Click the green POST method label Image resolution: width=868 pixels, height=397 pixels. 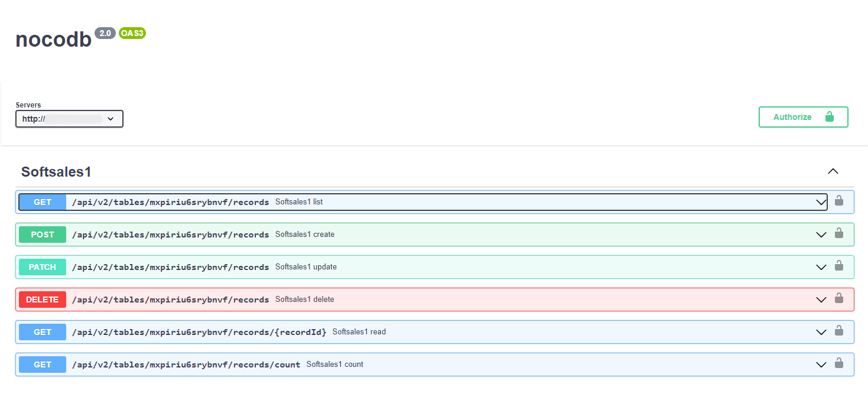[x=43, y=235]
